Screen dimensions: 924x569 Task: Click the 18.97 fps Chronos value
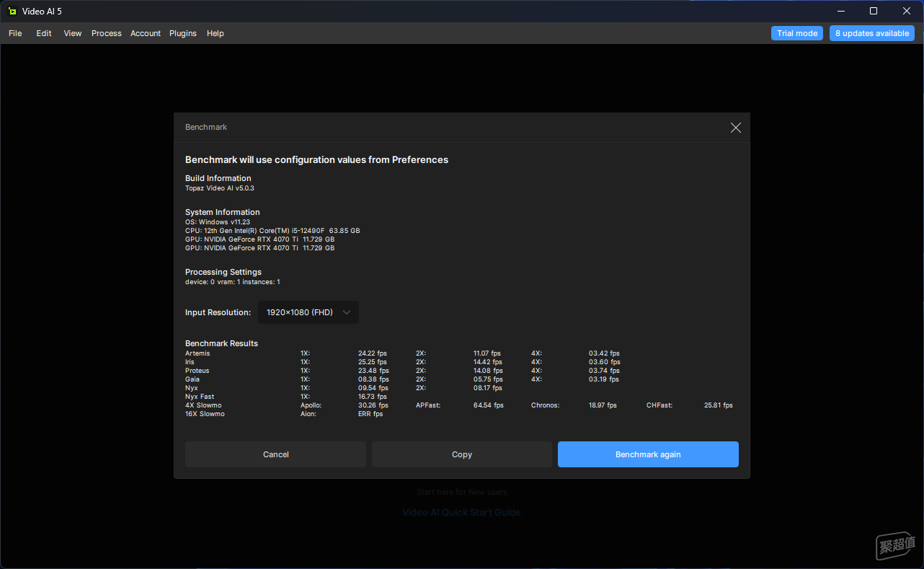click(603, 405)
